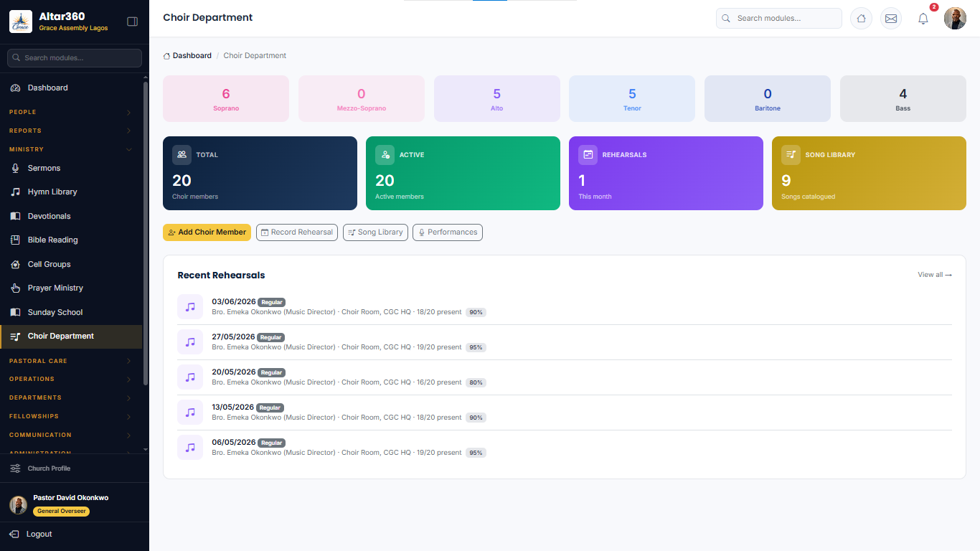Screen dimensions: 980x551
Task: Click the home icon in top bar
Action: [x=861, y=19]
